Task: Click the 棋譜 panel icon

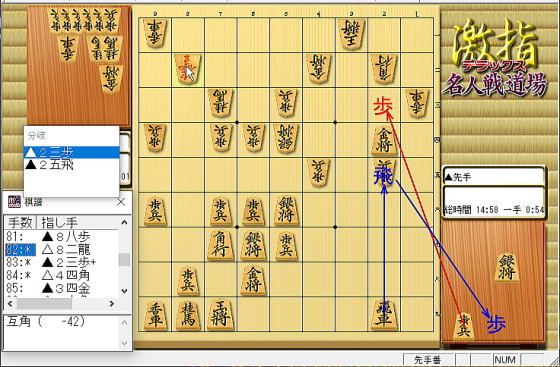Action: 15,202
